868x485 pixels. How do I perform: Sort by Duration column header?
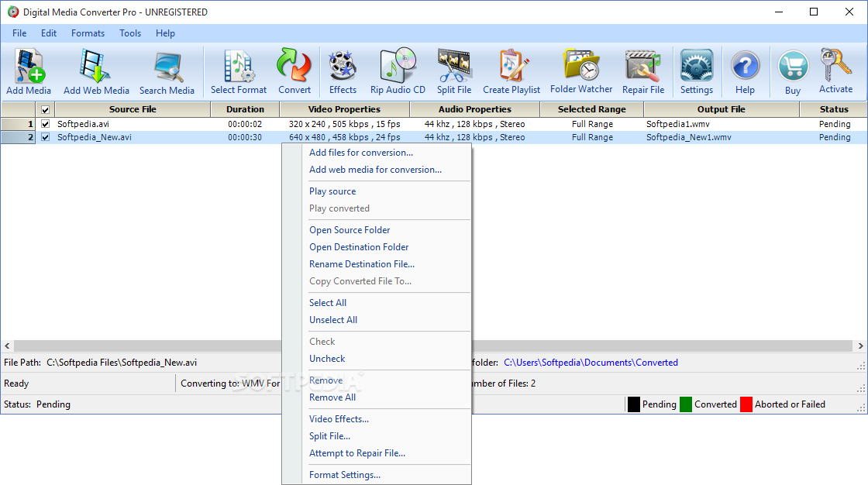point(245,109)
